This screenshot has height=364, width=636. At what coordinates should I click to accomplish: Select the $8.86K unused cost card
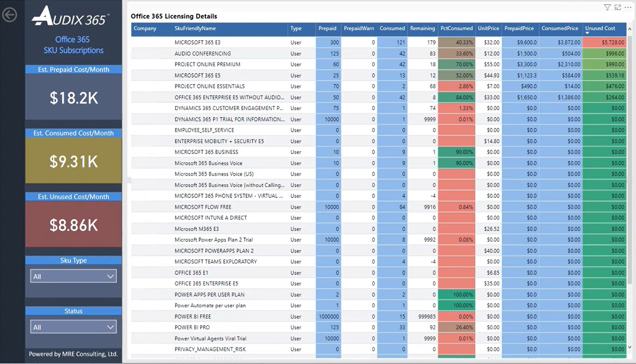click(74, 225)
